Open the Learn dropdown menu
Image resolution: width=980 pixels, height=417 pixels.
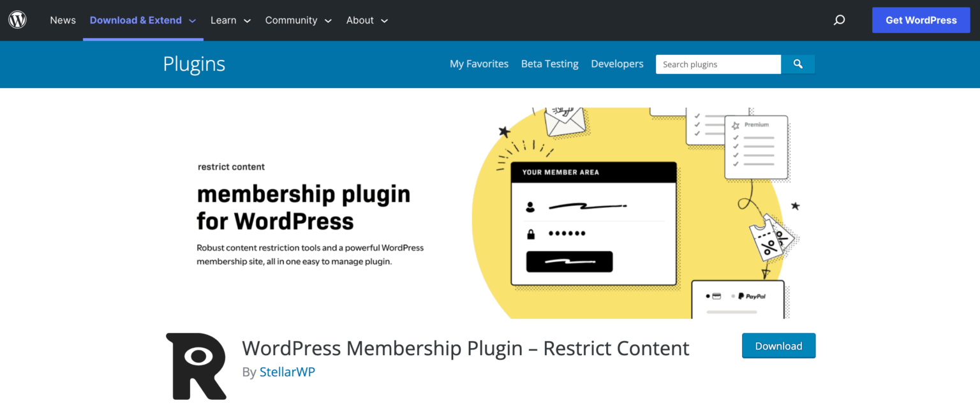pyautogui.click(x=223, y=20)
